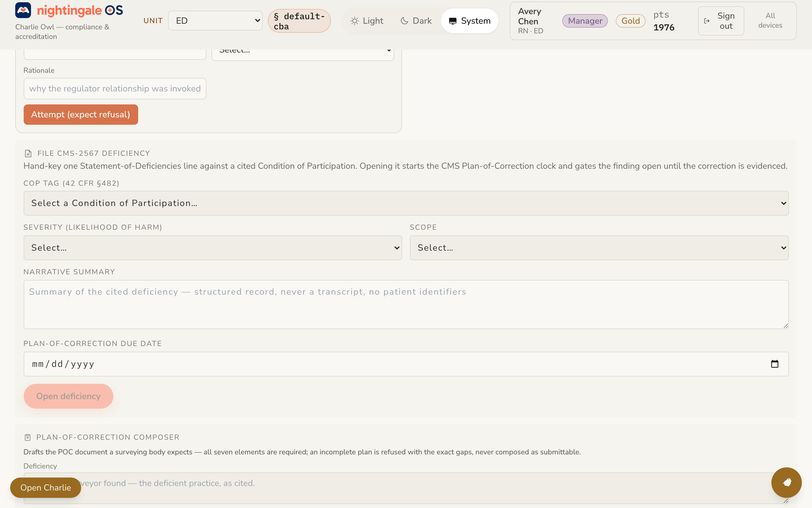Viewport: 812px width, 508px height.
Task: Click the 'Charlie Owl — compliance & accreditation' subtitle
Action: (x=62, y=32)
